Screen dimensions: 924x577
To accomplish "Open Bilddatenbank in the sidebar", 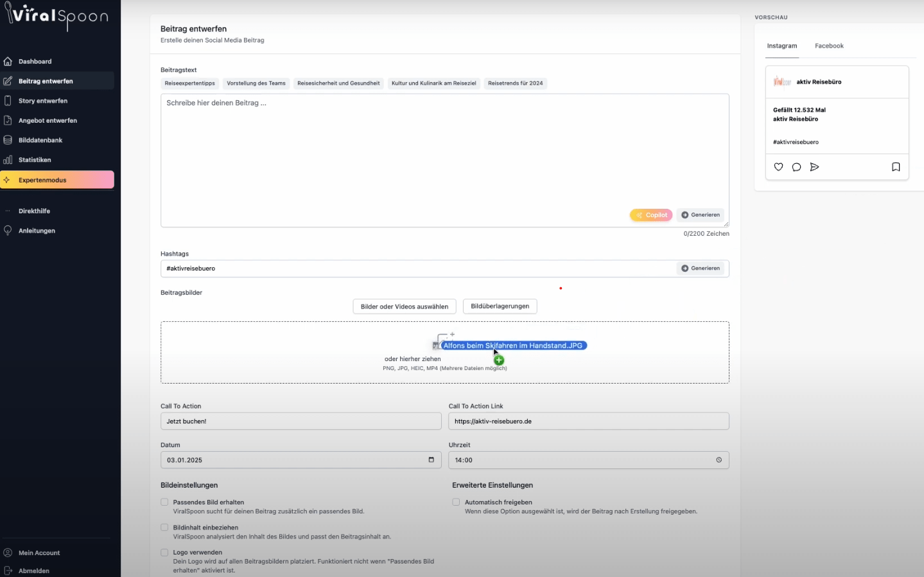I will 40,140.
